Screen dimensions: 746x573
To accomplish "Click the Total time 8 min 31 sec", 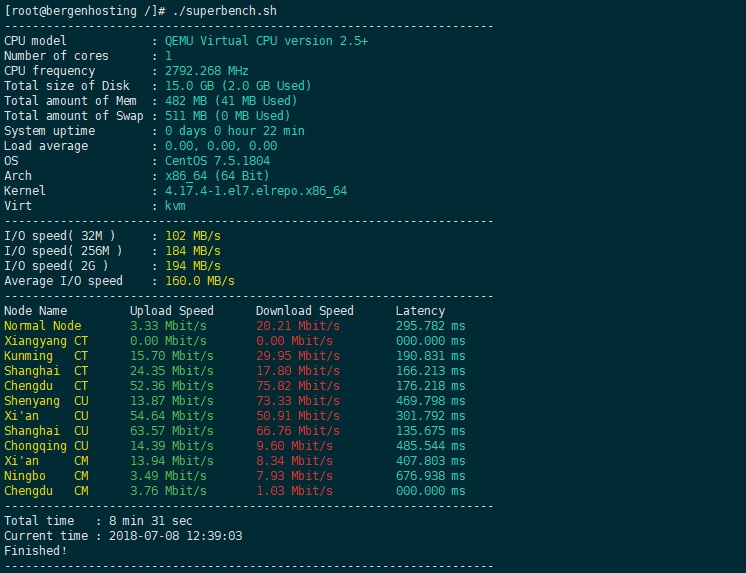I will [x=150, y=521].
